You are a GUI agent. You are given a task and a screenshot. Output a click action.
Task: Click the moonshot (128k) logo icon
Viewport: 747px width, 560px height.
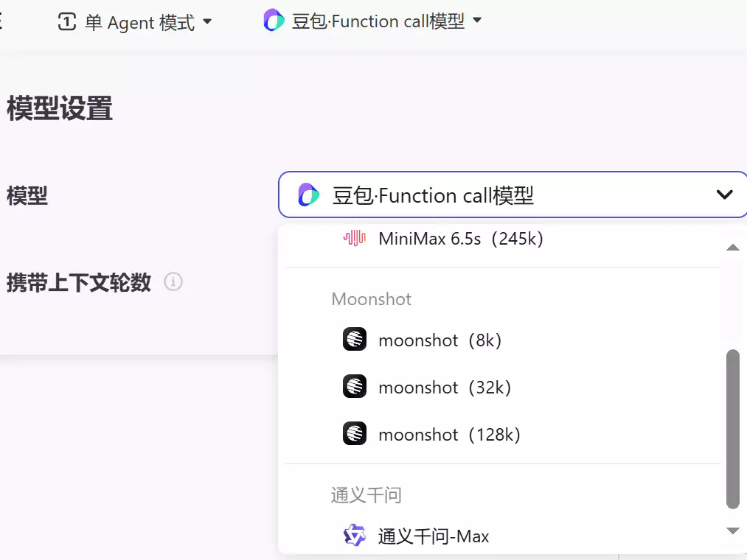355,434
